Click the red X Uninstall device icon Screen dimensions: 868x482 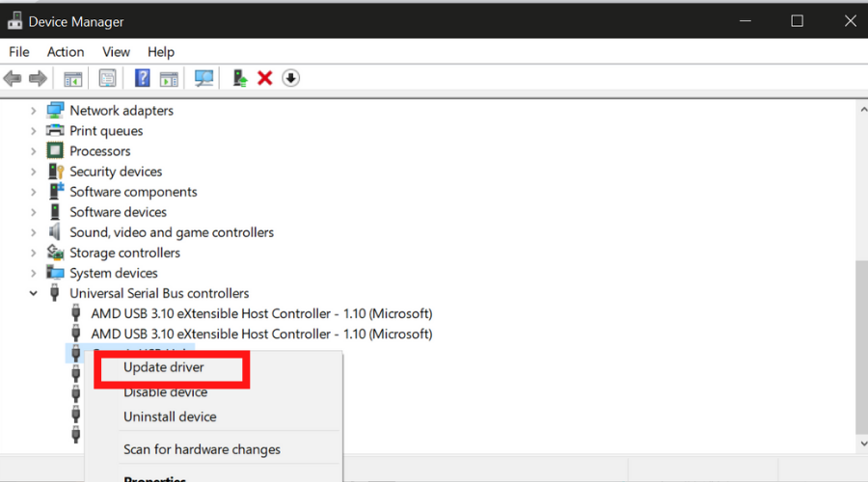click(x=265, y=78)
